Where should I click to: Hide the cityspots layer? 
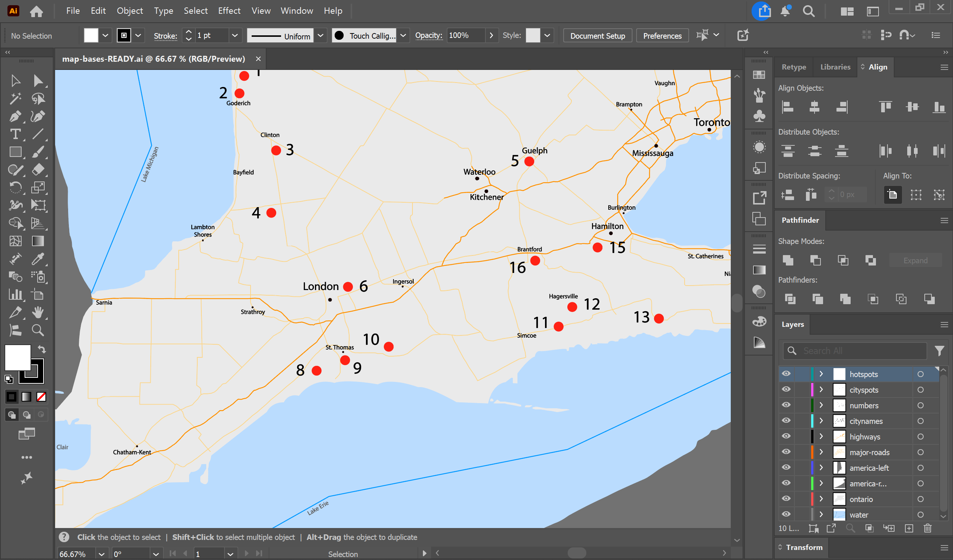pyautogui.click(x=786, y=389)
